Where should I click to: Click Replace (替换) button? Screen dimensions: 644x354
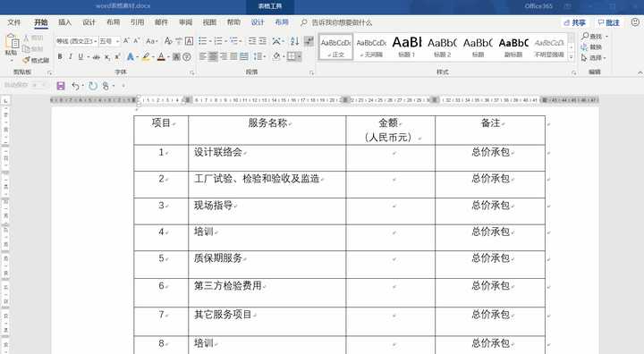(591, 47)
